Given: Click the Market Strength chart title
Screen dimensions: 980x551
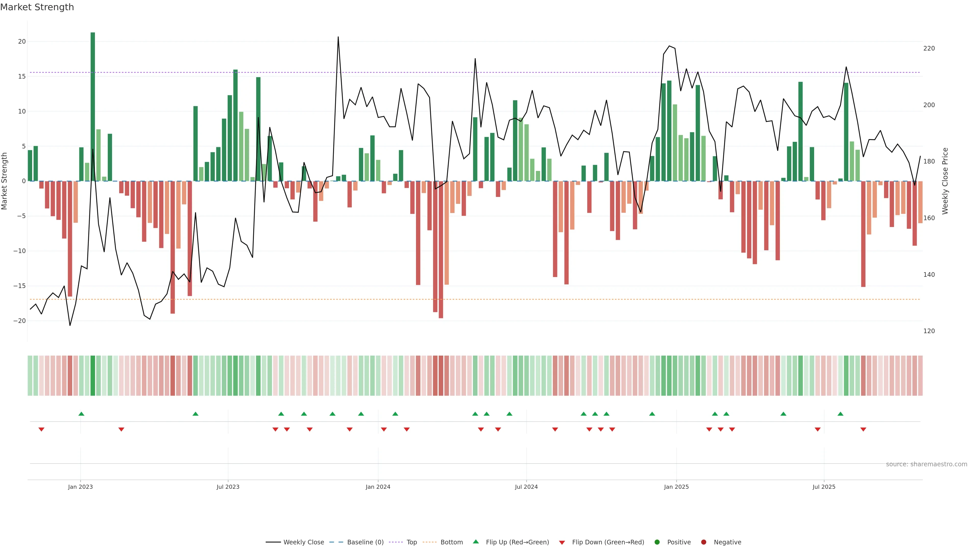Looking at the screenshot, I should 37,7.
